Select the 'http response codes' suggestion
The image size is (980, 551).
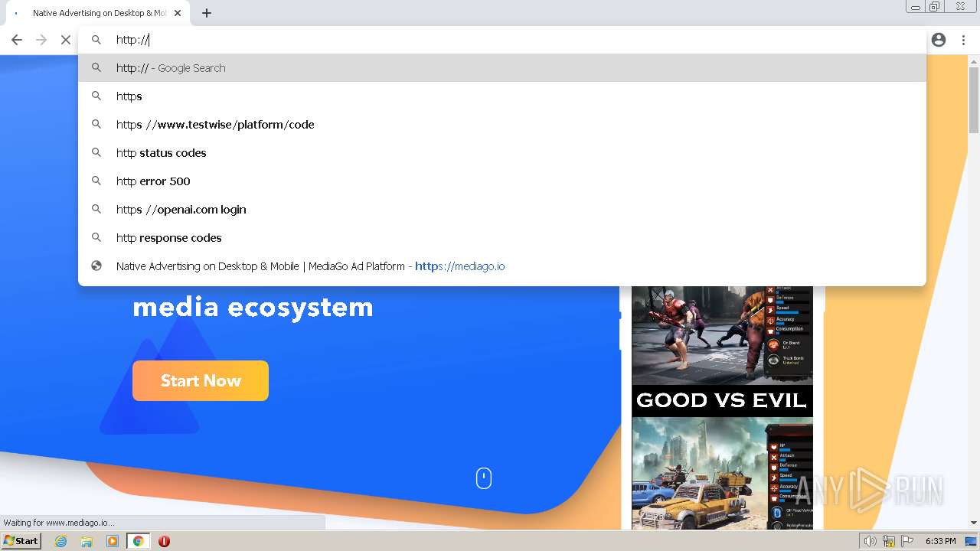tap(502, 238)
